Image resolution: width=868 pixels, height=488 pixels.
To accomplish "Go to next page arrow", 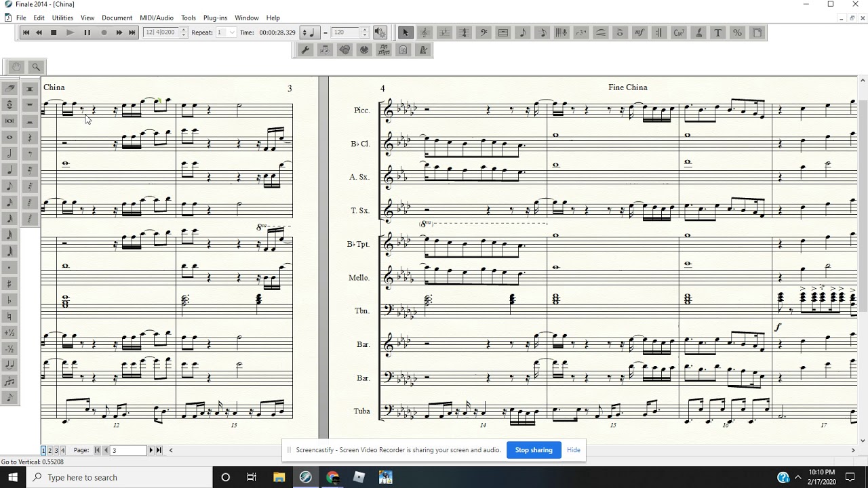I will [x=151, y=450].
